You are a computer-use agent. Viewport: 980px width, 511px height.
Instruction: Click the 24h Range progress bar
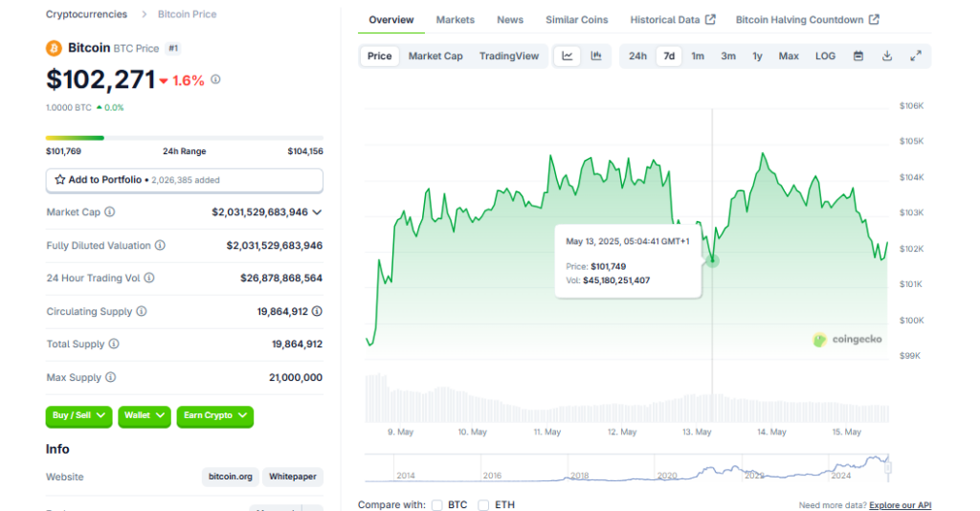pos(185,138)
